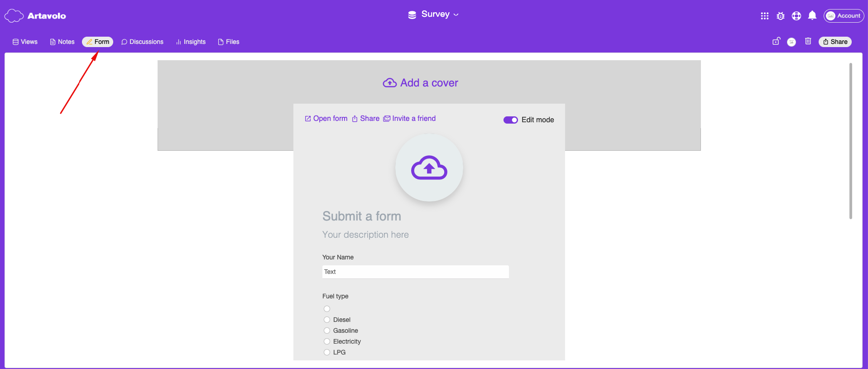
Task: Click the Fuel type label
Action: click(336, 296)
